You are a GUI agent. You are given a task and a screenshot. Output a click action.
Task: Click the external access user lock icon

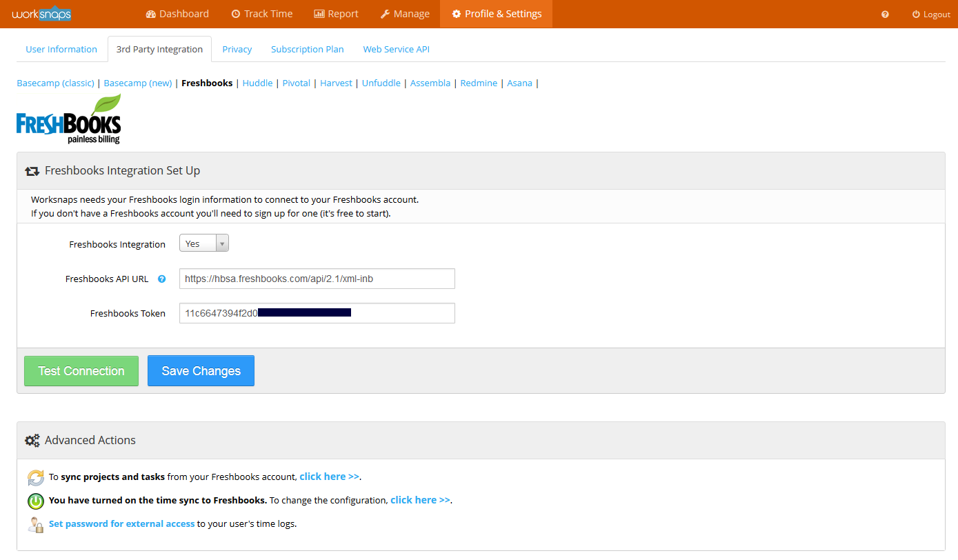36,524
